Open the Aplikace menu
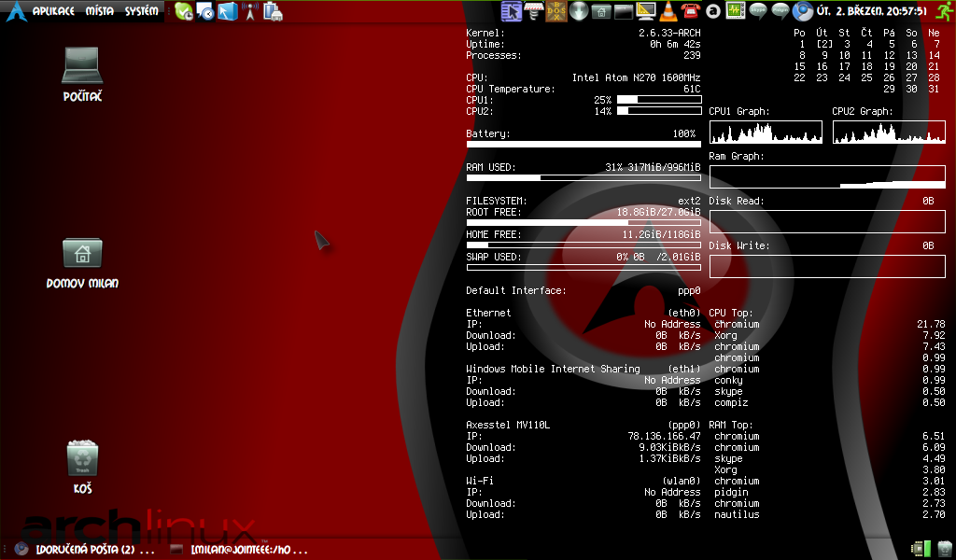Screen dimensions: 956x560 coord(53,11)
